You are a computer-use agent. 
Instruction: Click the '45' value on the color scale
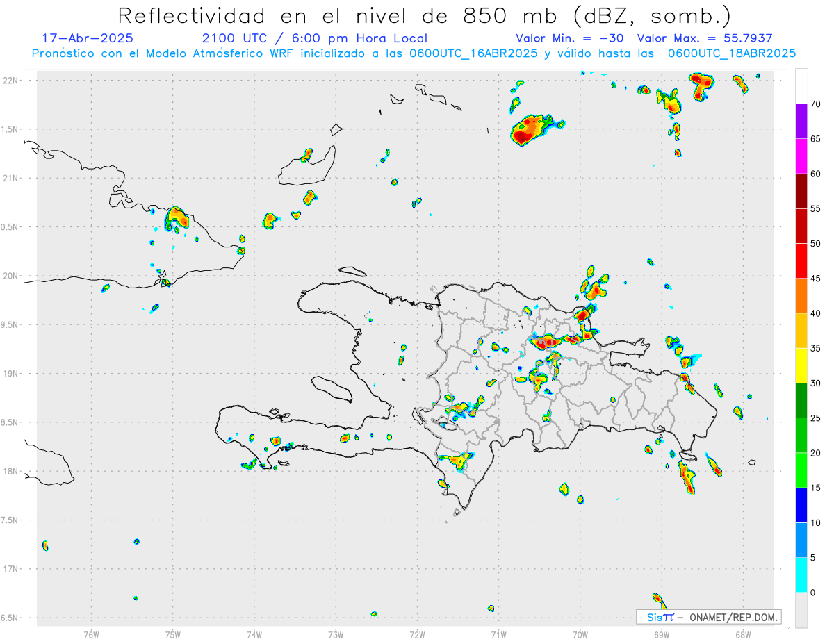pos(815,279)
